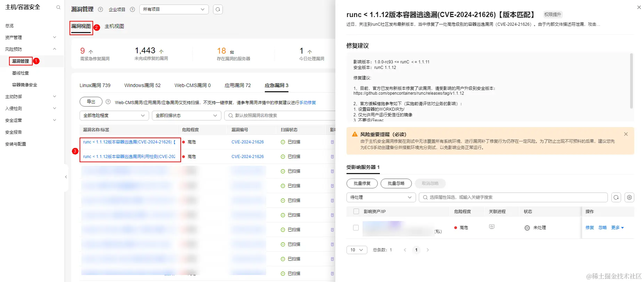Open 总览 in the sidebar
644x282 pixels.
pyautogui.click(x=9, y=26)
